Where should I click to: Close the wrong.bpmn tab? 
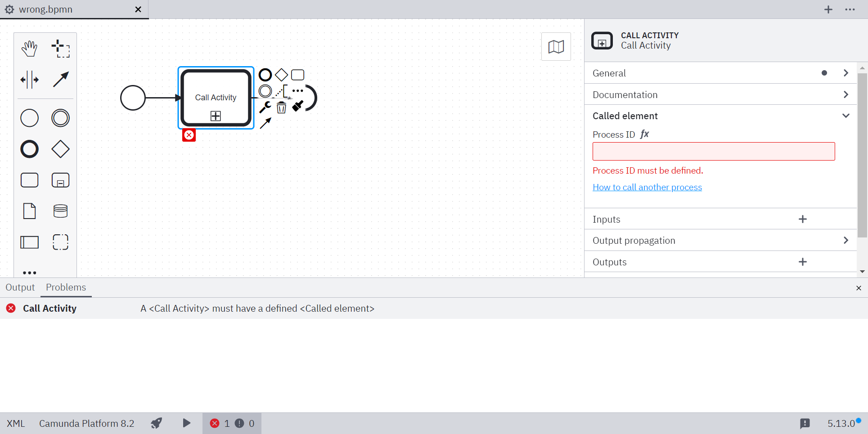pos(138,9)
